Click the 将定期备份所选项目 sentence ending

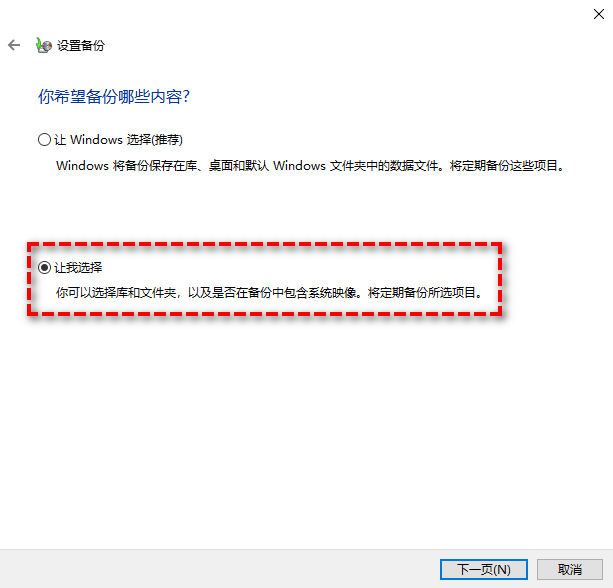426,292
